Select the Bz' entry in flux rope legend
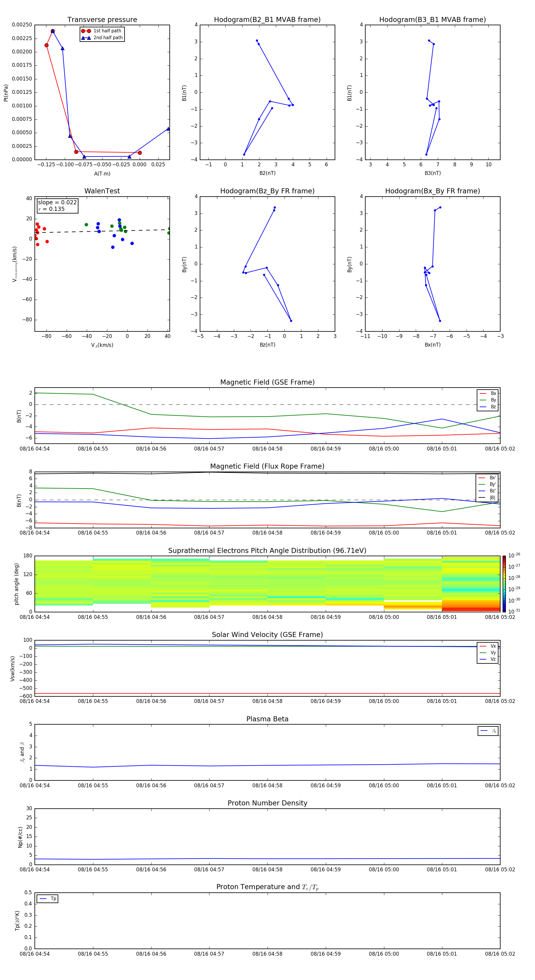Image resolution: width=535 pixels, height=980 pixels. pyautogui.click(x=487, y=491)
